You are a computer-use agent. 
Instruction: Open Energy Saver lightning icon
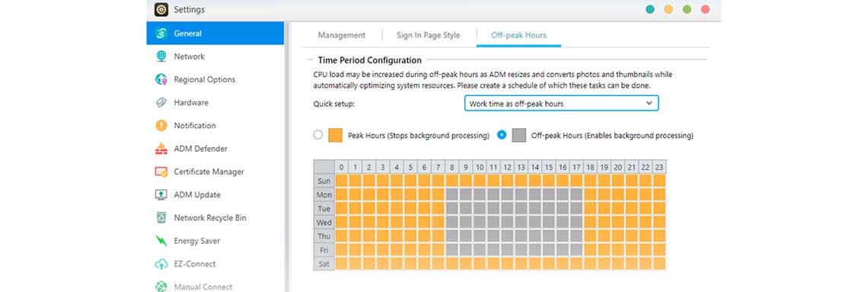point(161,241)
